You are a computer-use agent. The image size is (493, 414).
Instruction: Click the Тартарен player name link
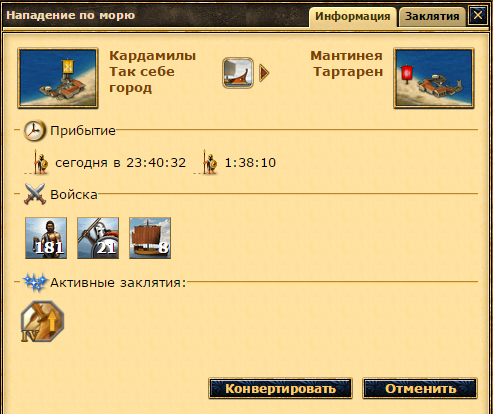click(x=348, y=72)
